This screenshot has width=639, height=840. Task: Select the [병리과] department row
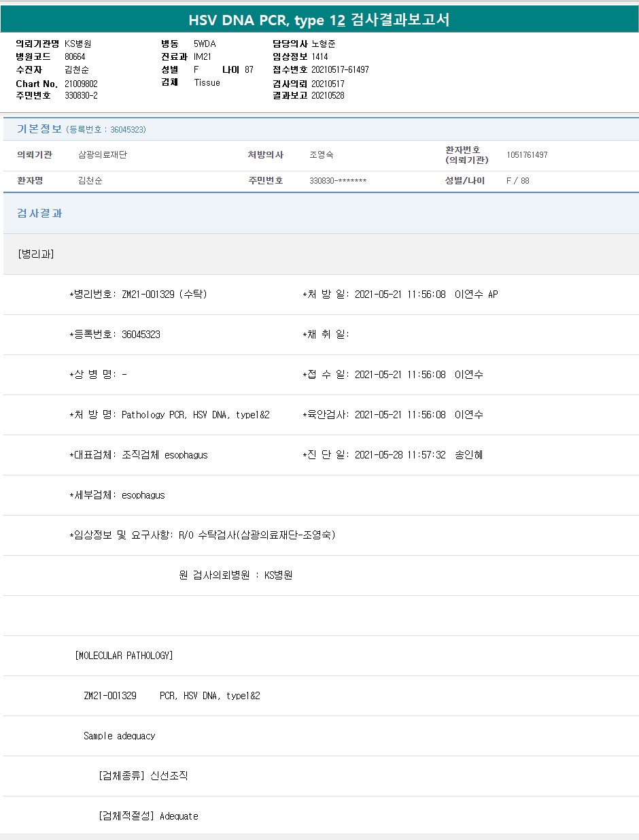(x=36, y=254)
